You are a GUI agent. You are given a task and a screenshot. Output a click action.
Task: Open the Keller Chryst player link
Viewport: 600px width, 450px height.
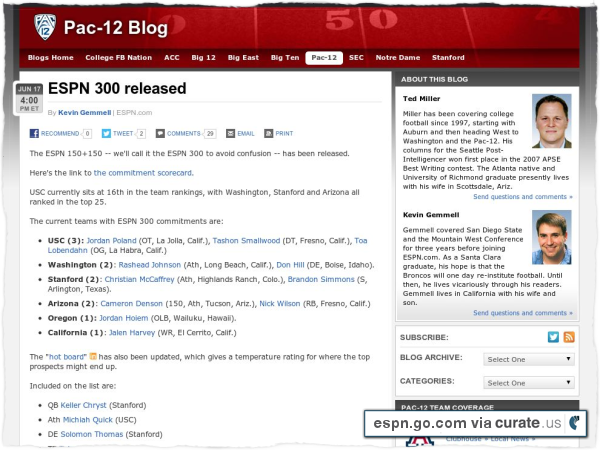click(x=83, y=405)
